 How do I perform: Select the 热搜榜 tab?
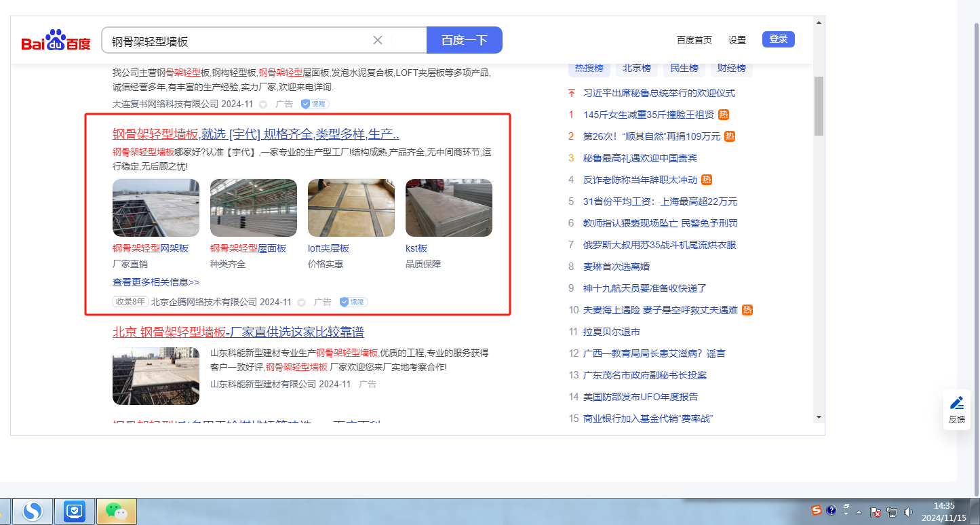click(x=589, y=68)
